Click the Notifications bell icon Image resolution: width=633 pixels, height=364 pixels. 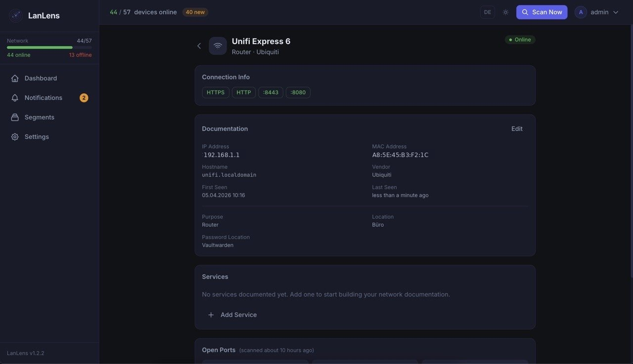(x=15, y=98)
